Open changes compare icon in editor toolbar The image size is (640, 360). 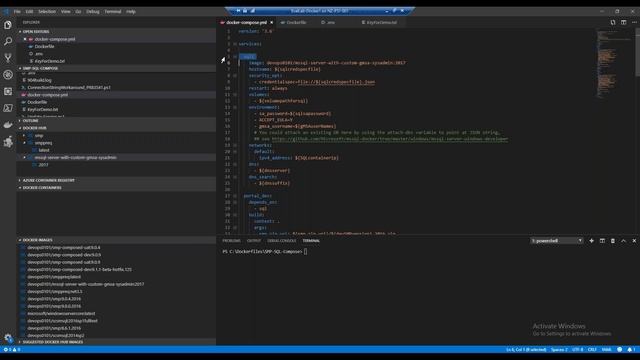(x=613, y=22)
